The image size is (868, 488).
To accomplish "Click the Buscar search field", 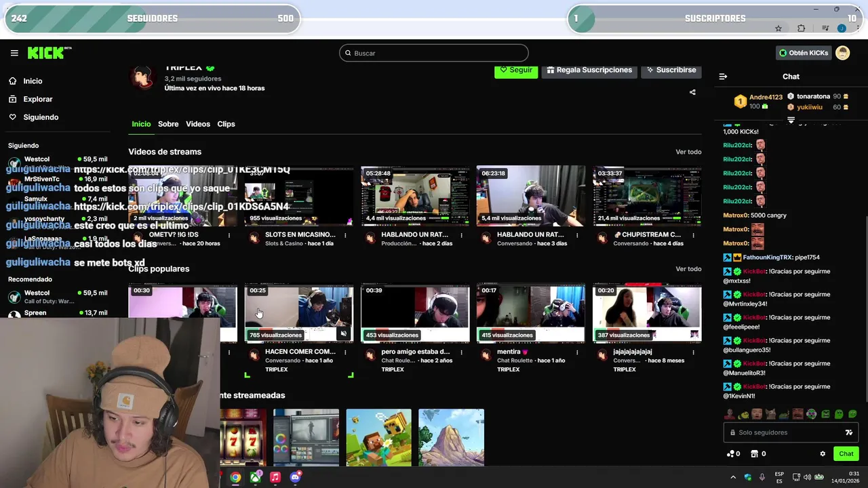I will (x=434, y=53).
